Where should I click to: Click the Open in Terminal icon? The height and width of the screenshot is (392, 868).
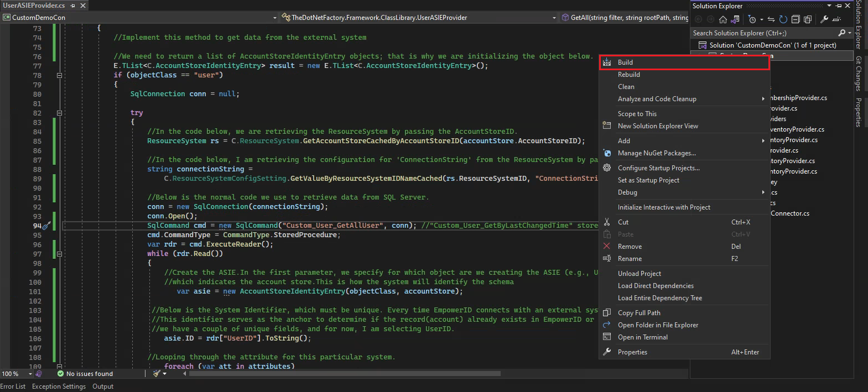pyautogui.click(x=607, y=337)
